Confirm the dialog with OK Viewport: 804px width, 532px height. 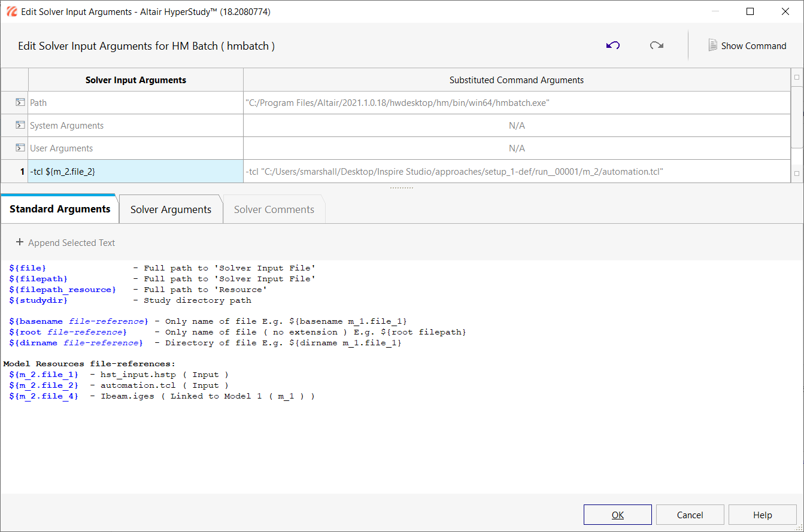pyautogui.click(x=617, y=515)
